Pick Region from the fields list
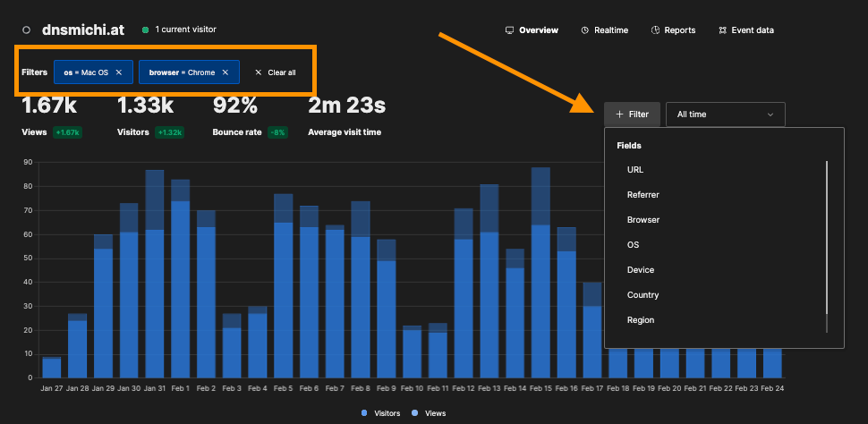 pos(641,320)
